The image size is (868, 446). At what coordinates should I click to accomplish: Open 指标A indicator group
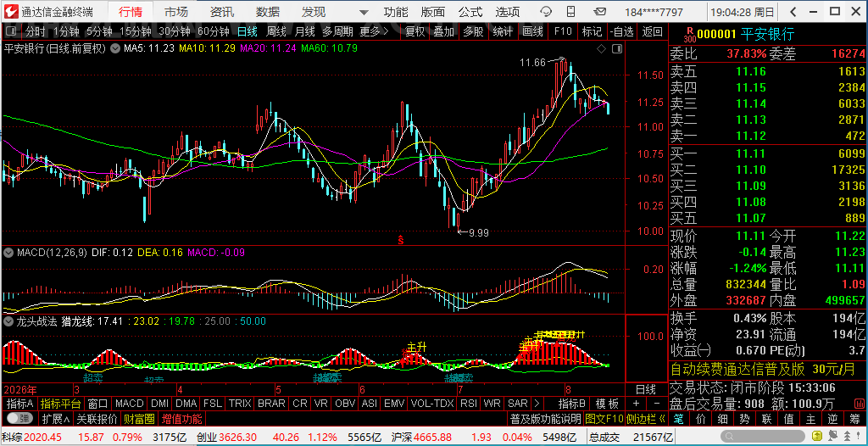click(20, 404)
